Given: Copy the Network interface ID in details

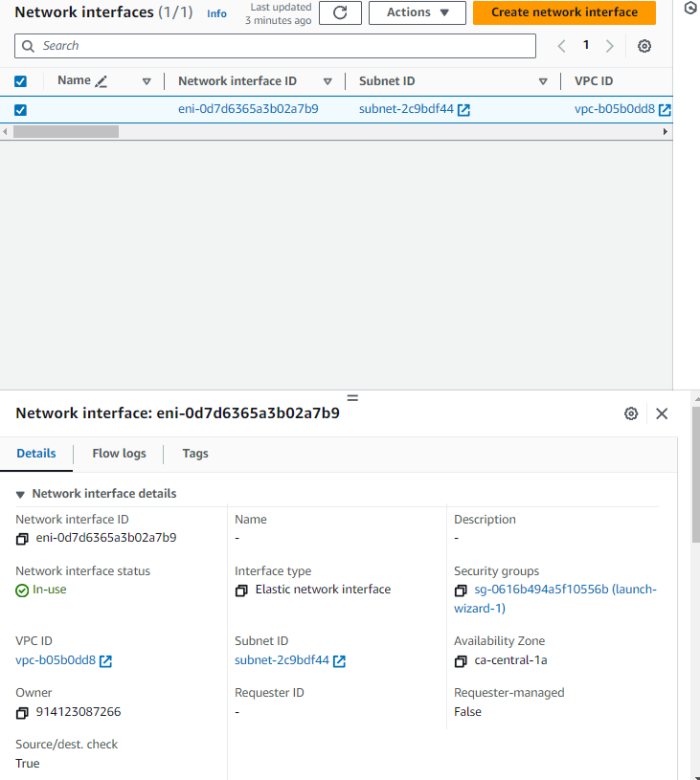Looking at the screenshot, I should [23, 539].
